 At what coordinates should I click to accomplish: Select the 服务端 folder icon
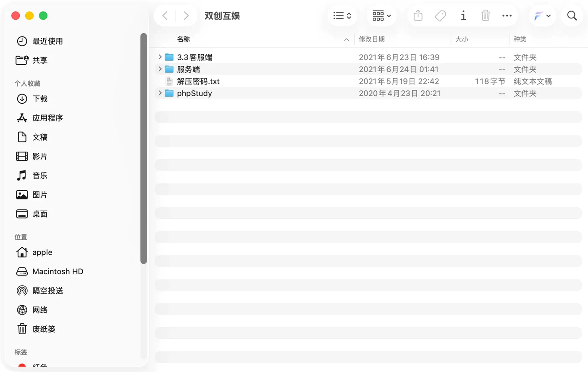169,69
